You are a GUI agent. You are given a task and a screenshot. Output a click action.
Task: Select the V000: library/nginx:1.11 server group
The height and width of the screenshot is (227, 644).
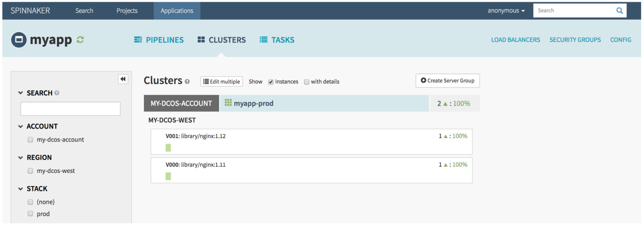[x=312, y=170]
